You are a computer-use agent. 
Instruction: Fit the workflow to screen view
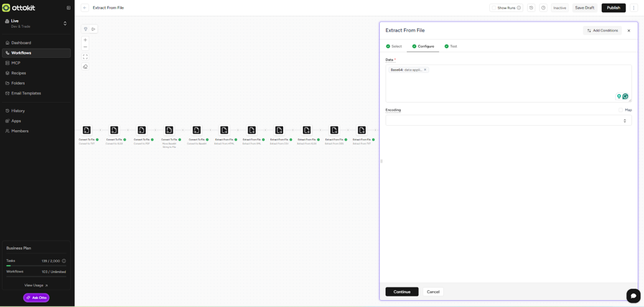(x=86, y=57)
